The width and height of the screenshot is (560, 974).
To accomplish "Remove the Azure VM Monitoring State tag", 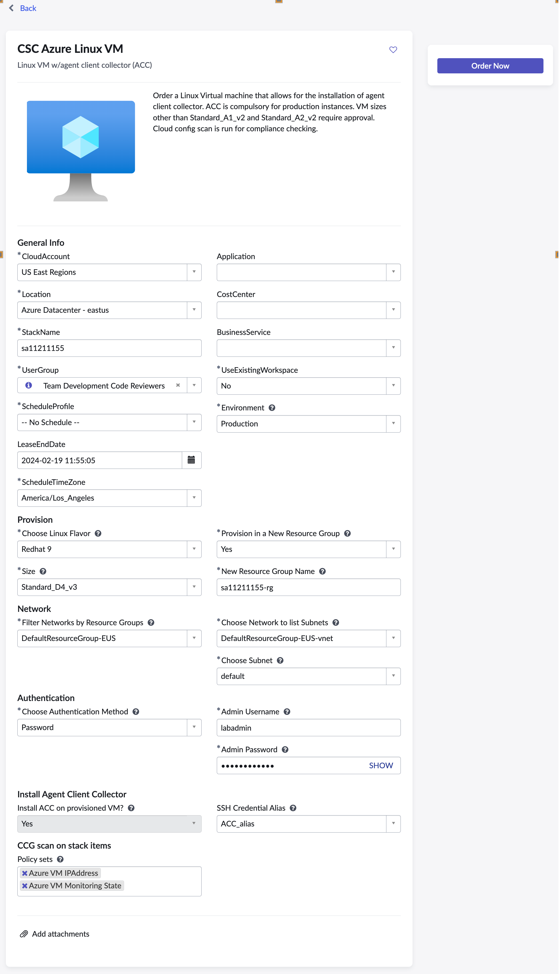I will 25,885.
